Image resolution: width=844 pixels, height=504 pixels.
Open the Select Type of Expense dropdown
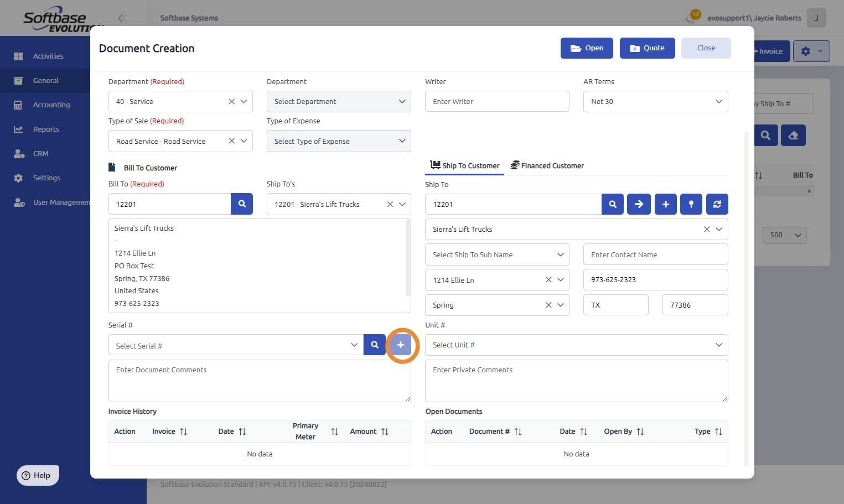coord(339,141)
